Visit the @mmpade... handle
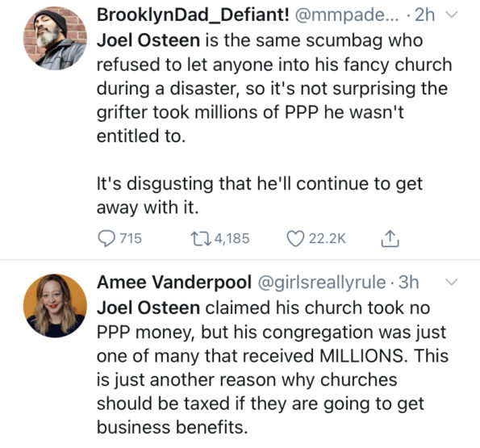This screenshot has height=448, width=480. point(347,15)
